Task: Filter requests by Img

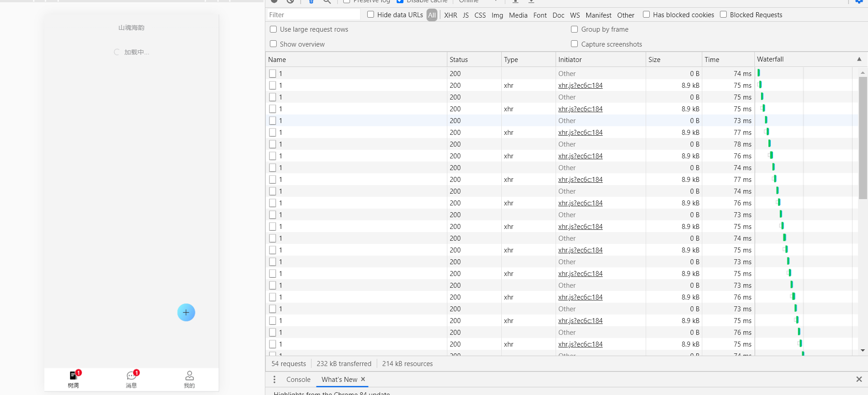Action: pos(497,15)
